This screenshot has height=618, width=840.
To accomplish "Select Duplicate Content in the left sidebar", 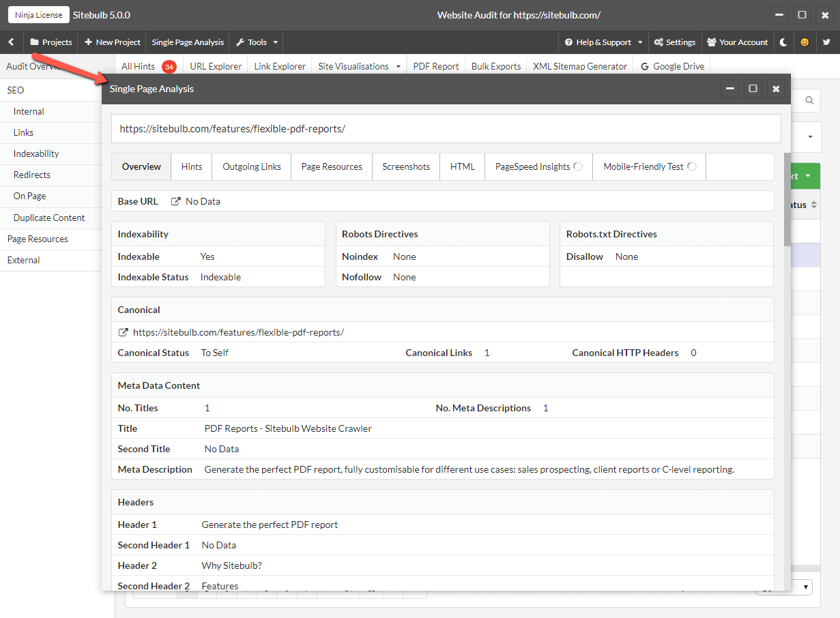I will point(50,218).
